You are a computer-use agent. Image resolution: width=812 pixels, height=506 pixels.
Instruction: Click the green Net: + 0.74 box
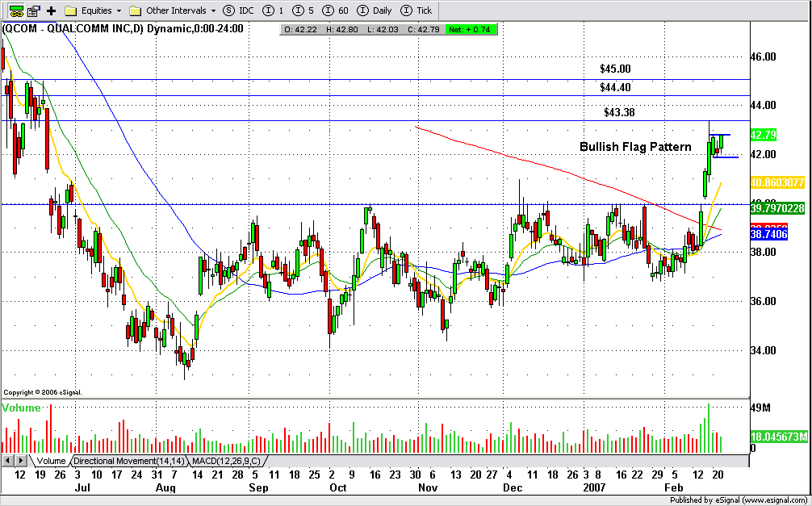(470, 30)
